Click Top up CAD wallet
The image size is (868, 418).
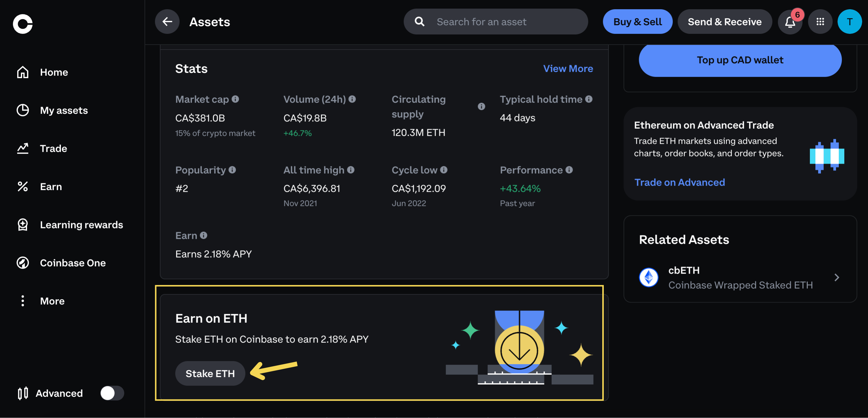click(x=740, y=60)
